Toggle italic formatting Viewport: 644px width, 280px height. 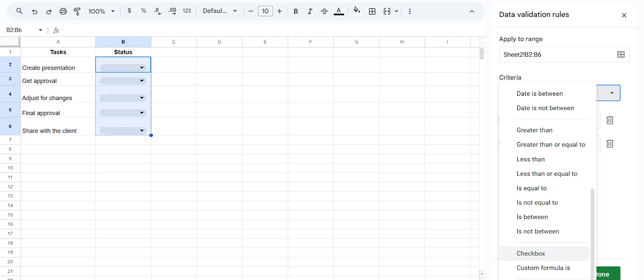[310, 11]
